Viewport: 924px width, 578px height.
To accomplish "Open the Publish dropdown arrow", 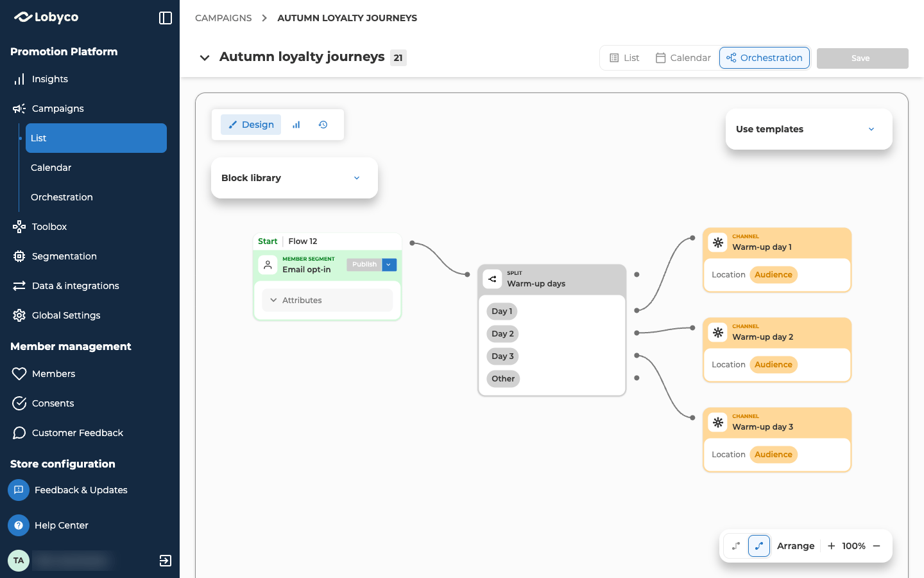I will [389, 265].
